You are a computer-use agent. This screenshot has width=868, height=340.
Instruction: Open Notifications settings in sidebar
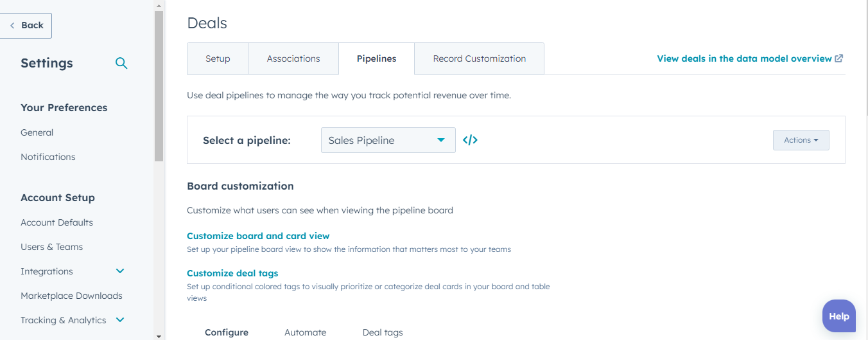pyautogui.click(x=48, y=157)
